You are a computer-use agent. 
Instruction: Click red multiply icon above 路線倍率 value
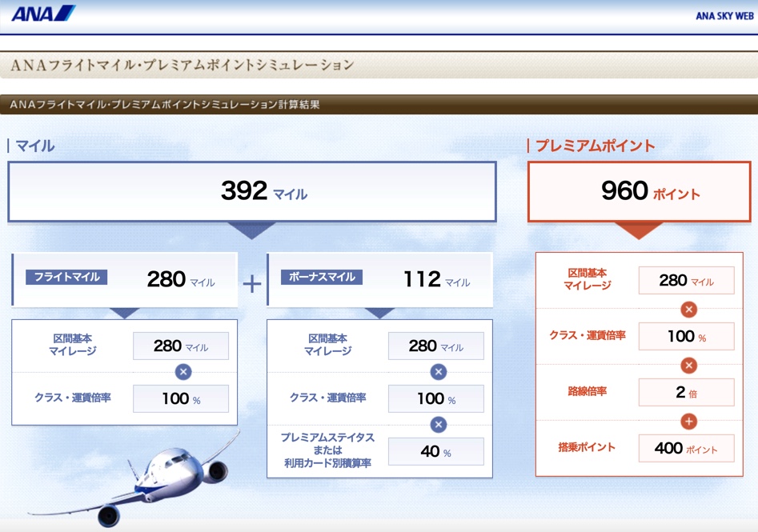click(x=689, y=366)
